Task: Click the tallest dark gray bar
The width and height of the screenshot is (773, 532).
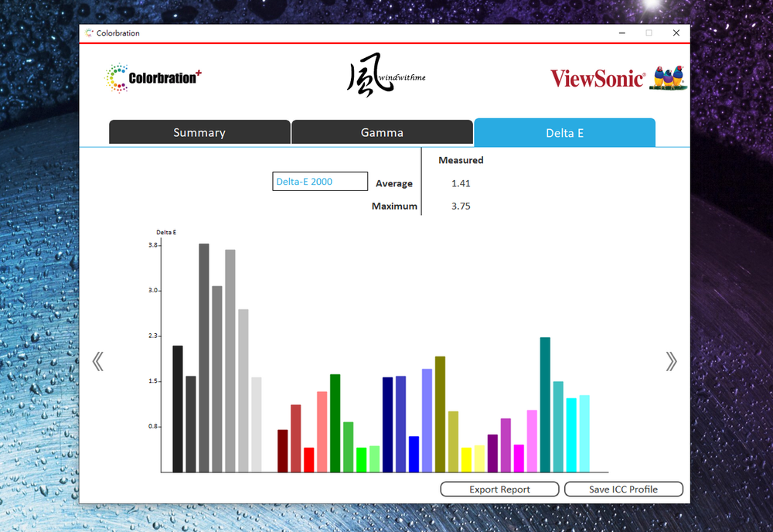Action: [204, 357]
